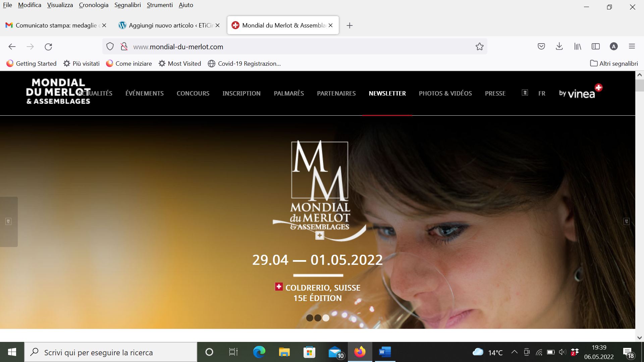
Task: Show hidden system tray icons chevron
Action: pyautogui.click(x=514, y=352)
